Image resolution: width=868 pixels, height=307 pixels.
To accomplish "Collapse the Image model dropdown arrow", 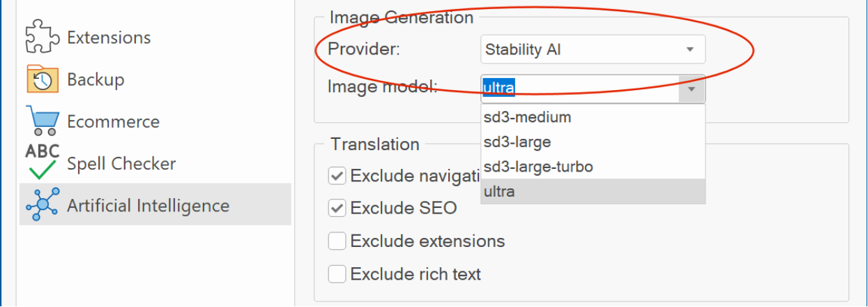I will (x=691, y=89).
